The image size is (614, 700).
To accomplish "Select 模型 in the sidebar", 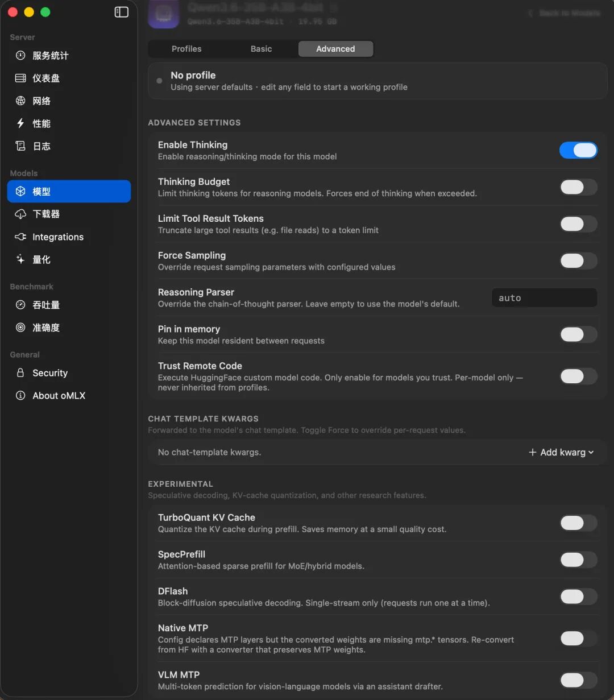I will click(69, 192).
